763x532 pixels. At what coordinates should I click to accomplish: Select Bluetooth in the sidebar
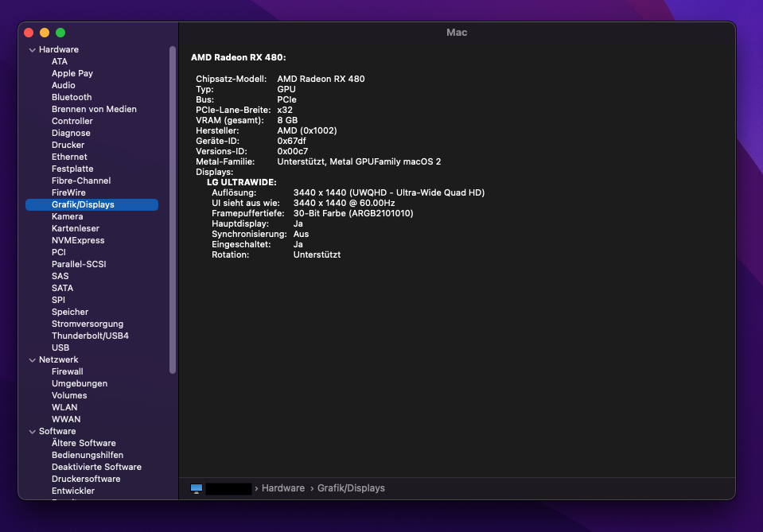point(72,97)
